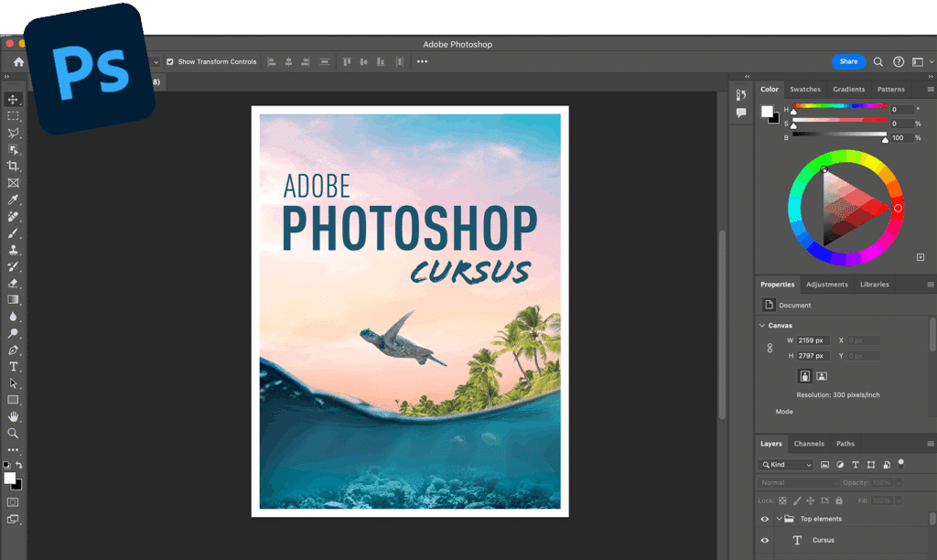937x560 pixels.
Task: Click the blue Share button
Action: pos(848,61)
